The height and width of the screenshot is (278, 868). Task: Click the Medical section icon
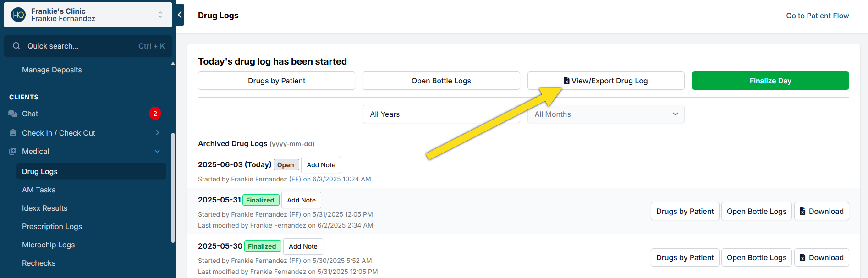coord(13,151)
